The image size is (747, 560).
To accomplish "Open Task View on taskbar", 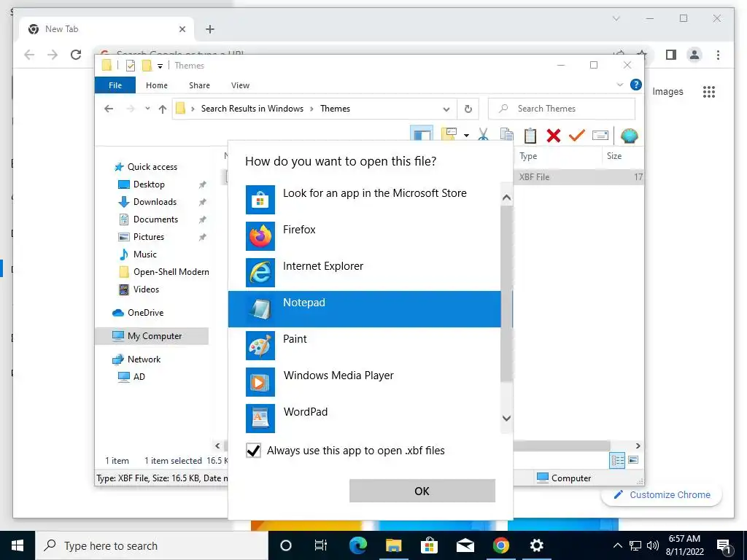I will pyautogui.click(x=321, y=545).
